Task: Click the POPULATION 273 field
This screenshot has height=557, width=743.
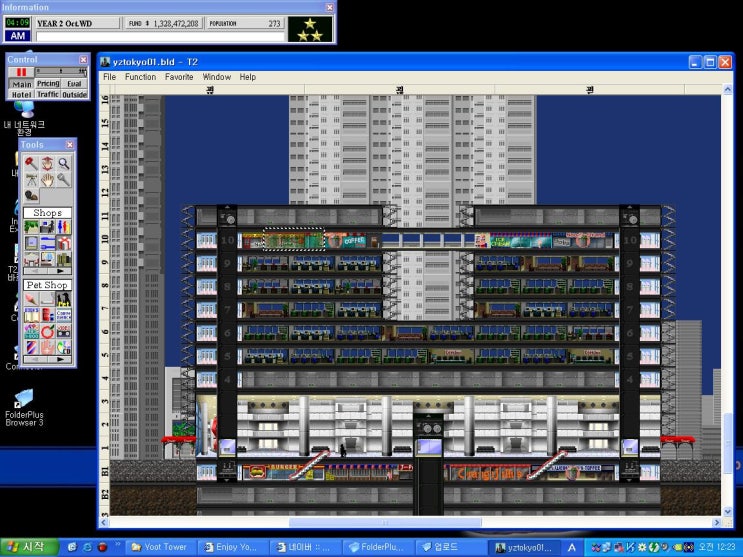Action: click(245, 23)
